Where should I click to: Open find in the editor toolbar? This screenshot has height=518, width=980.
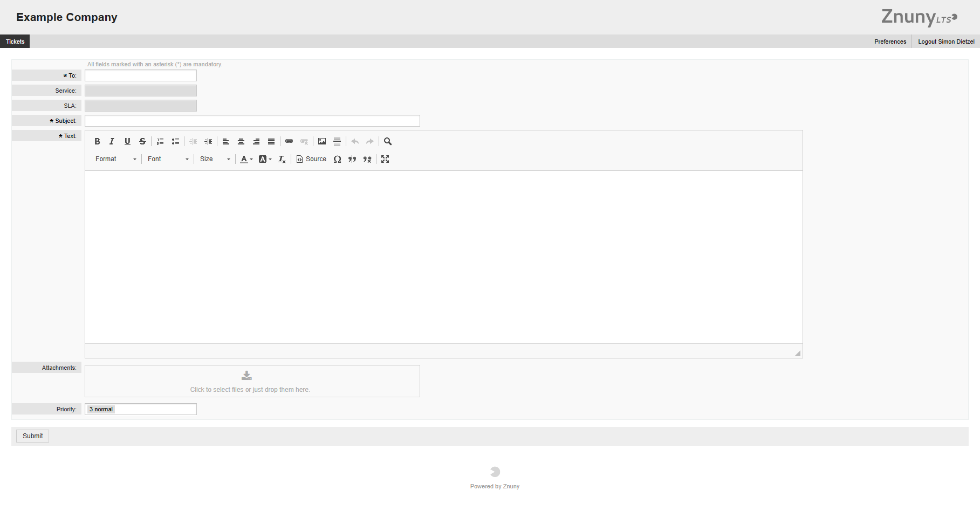pyautogui.click(x=388, y=142)
